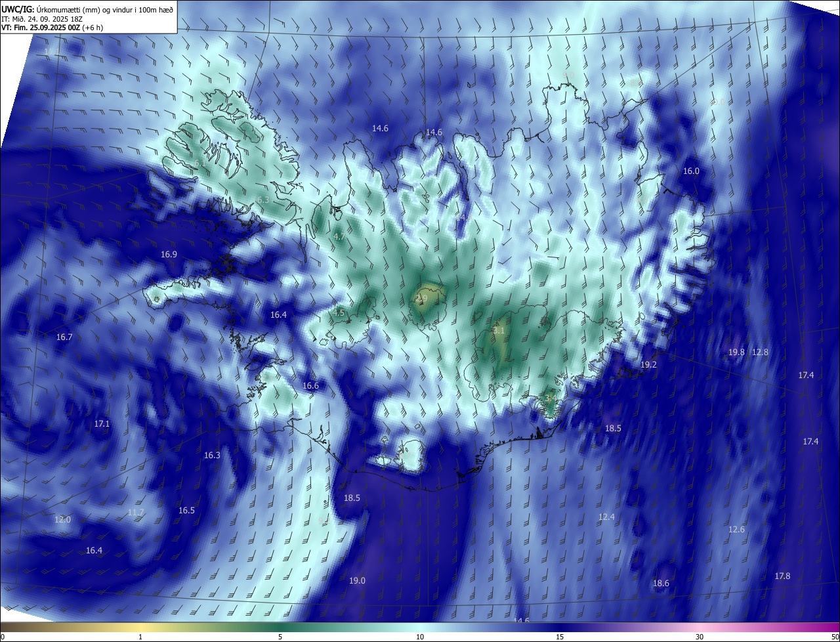Click the 12.4 value on the map
This screenshot has height=642, width=840.
606,517
